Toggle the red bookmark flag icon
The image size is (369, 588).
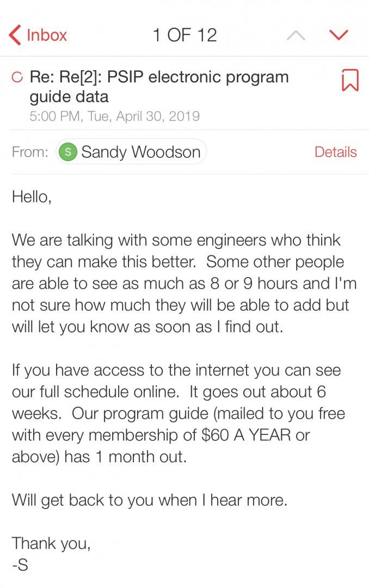click(350, 80)
